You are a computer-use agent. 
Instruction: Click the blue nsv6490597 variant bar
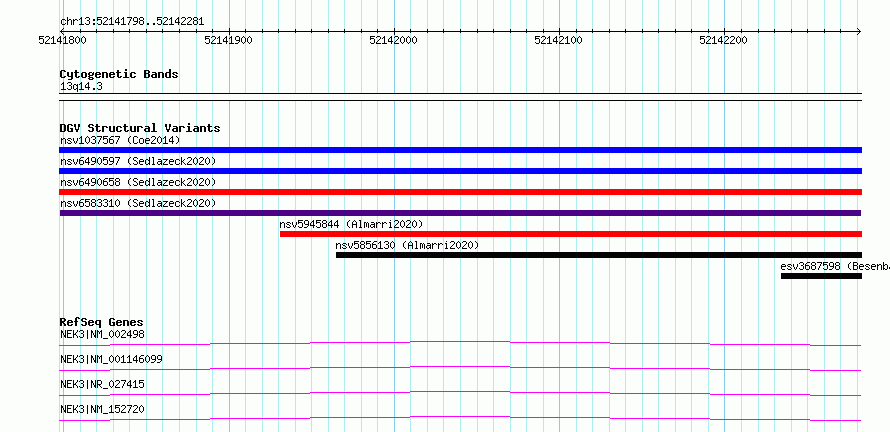(x=460, y=171)
